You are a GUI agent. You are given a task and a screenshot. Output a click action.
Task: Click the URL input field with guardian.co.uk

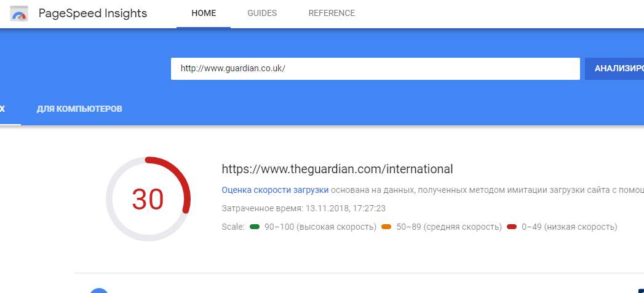coord(375,69)
